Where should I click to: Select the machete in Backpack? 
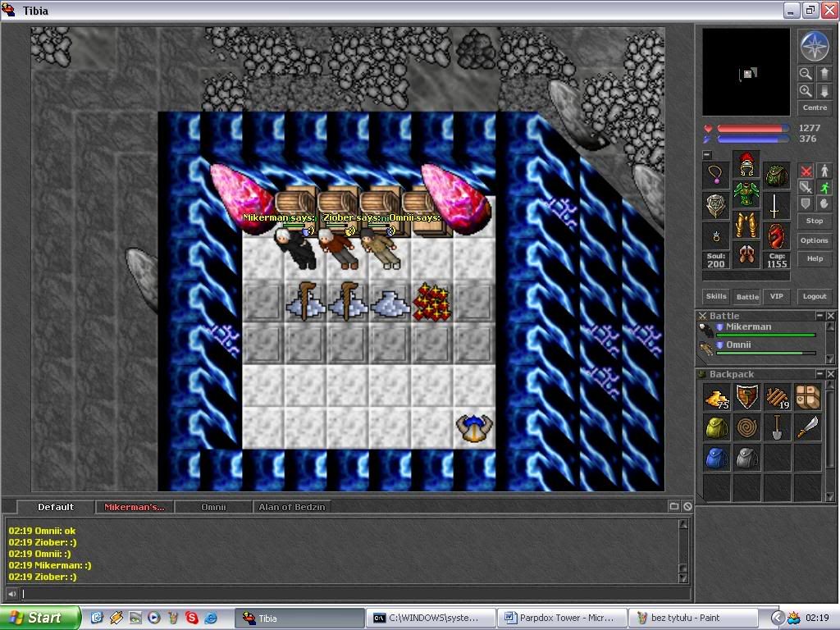coord(808,428)
